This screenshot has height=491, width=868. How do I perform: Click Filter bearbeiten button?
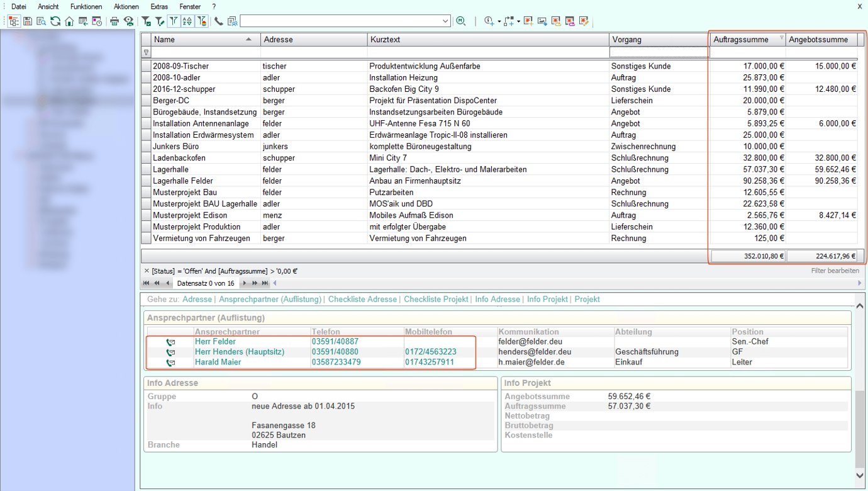[x=835, y=271]
